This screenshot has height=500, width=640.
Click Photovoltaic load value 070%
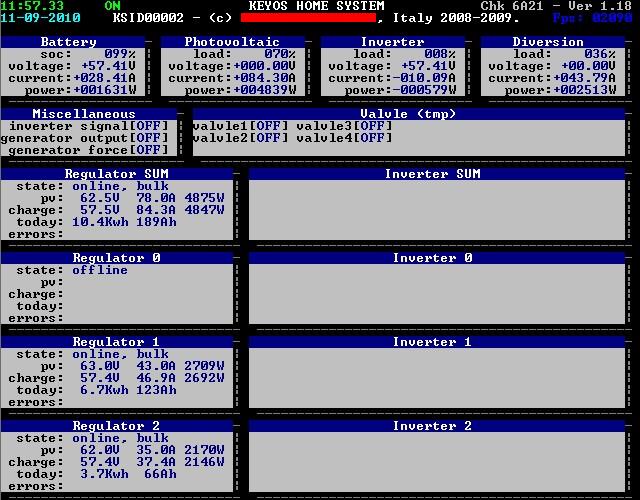(x=280, y=54)
